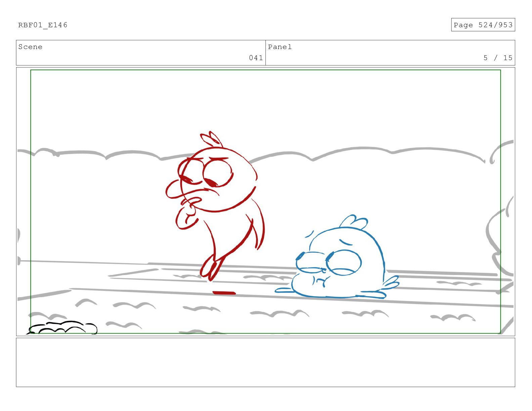The image size is (532, 411).
Task: Click the Panel label
Action: click(x=280, y=47)
